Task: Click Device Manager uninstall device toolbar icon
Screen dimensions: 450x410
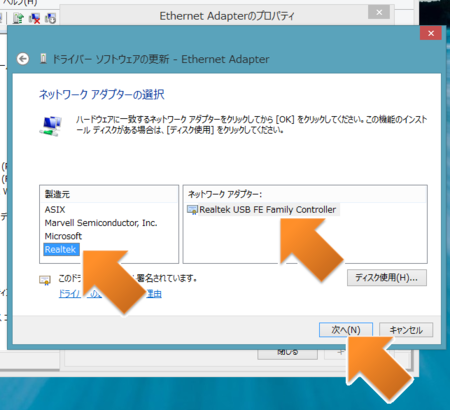Action: [34, 18]
